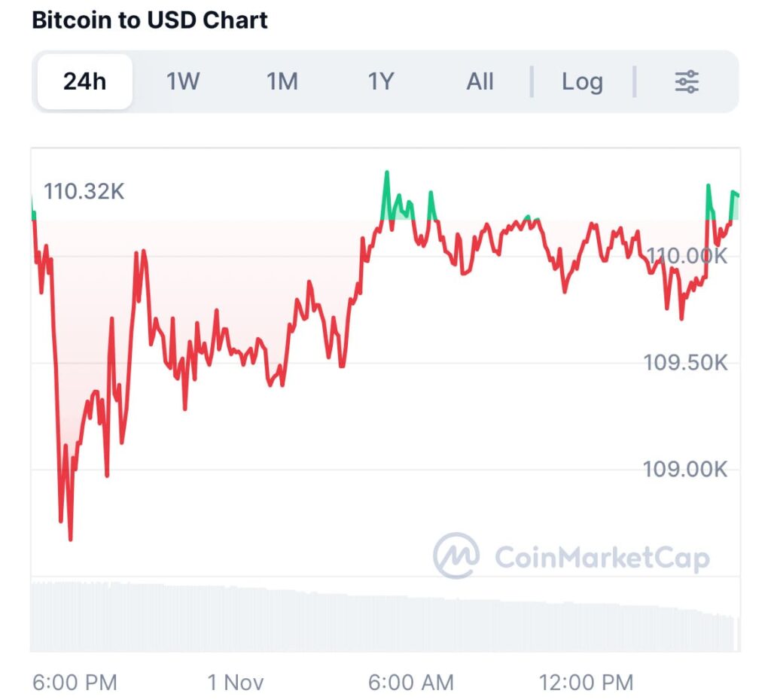Click the 1 Nov date axis marker
This screenshot has width=771, height=700.
point(236,683)
